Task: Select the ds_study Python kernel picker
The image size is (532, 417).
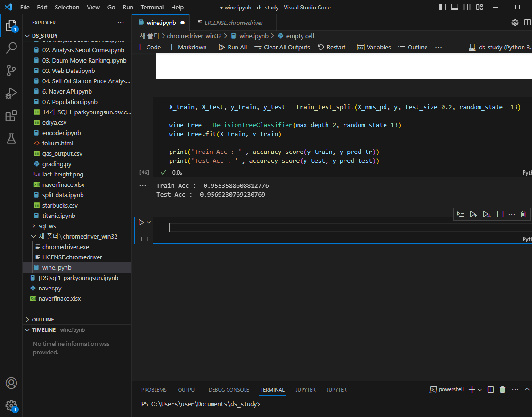Action: [500, 47]
